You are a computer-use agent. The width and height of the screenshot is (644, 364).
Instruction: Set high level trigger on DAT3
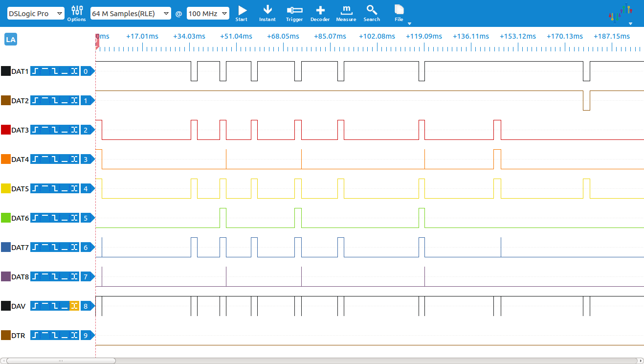pos(45,130)
